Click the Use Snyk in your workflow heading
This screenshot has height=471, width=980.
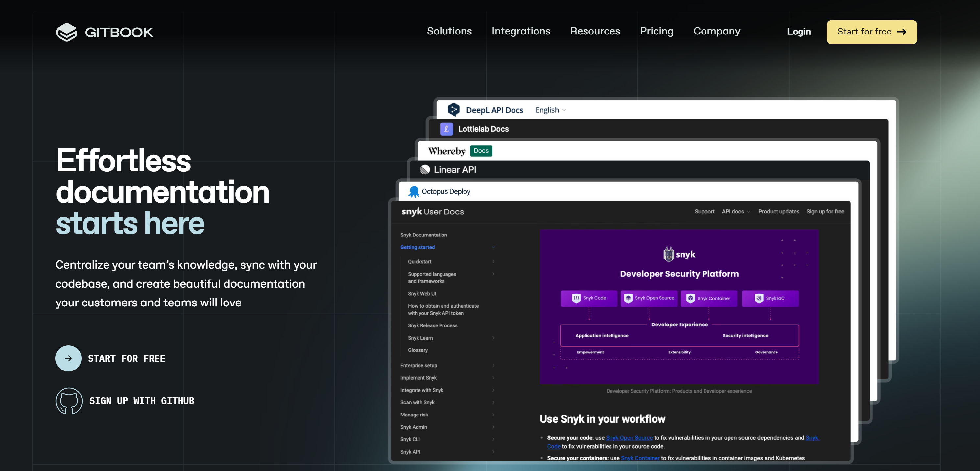pyautogui.click(x=602, y=419)
